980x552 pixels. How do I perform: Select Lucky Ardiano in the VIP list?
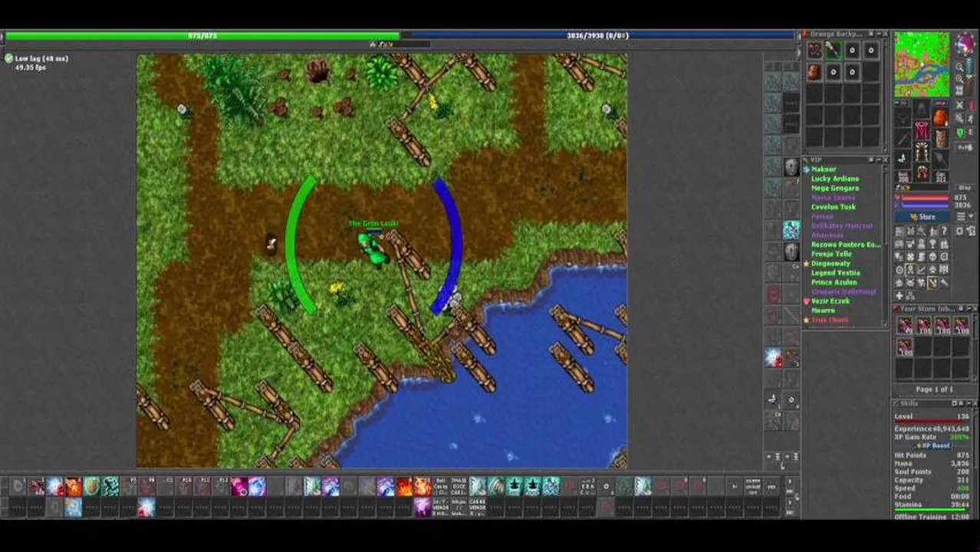coord(835,178)
